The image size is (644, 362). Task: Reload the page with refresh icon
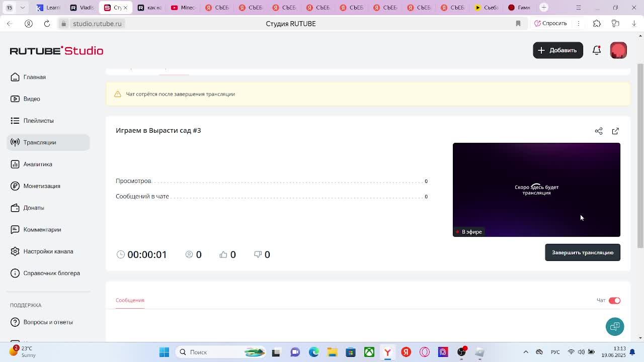(47, 24)
